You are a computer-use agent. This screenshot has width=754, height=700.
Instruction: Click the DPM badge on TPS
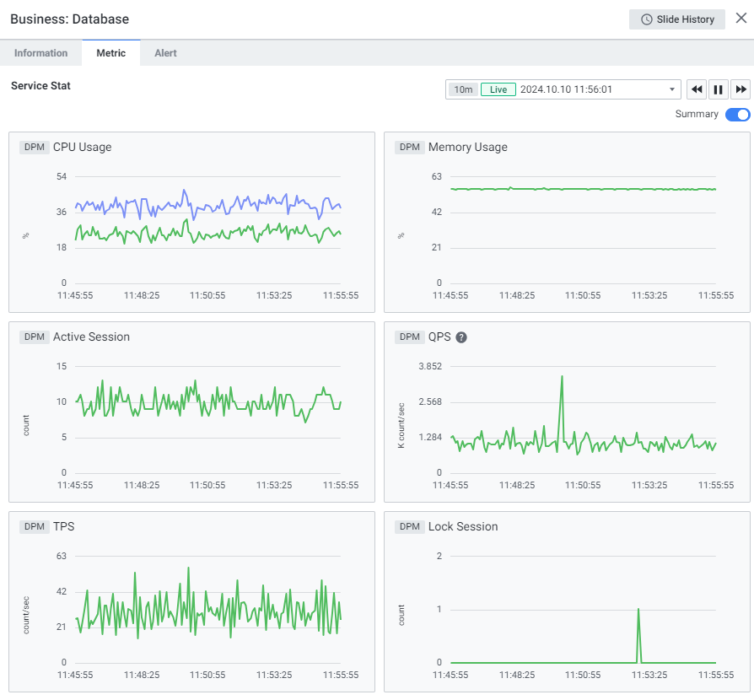click(34, 527)
